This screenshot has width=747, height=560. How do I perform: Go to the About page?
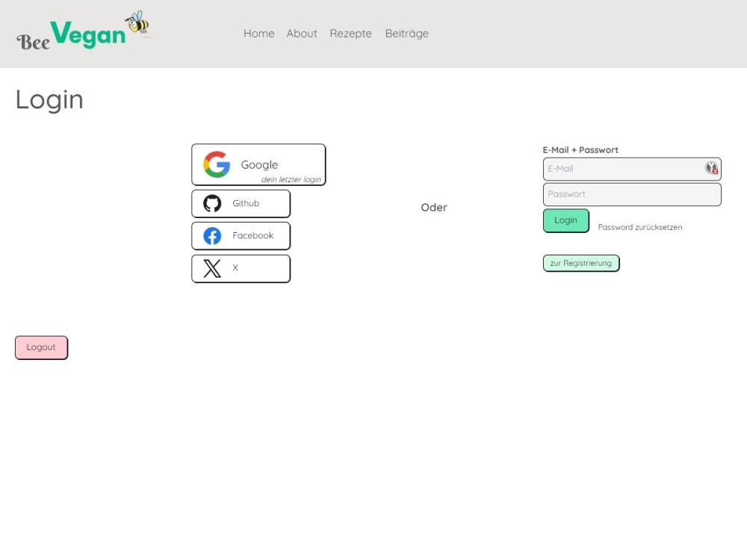coord(302,34)
